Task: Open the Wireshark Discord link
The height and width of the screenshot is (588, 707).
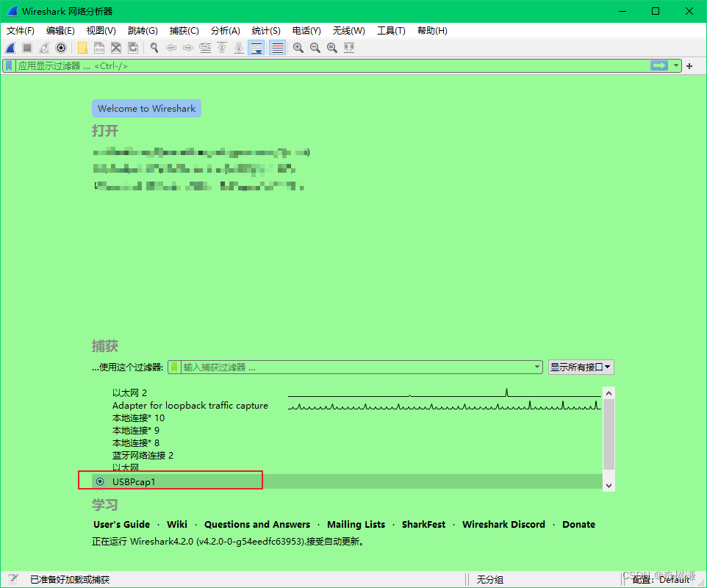Action: coord(503,524)
